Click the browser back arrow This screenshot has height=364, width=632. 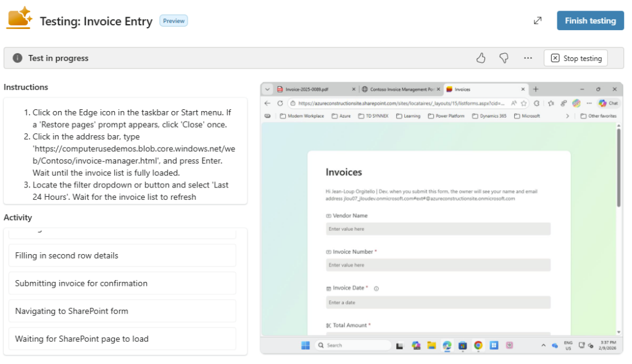coord(268,103)
